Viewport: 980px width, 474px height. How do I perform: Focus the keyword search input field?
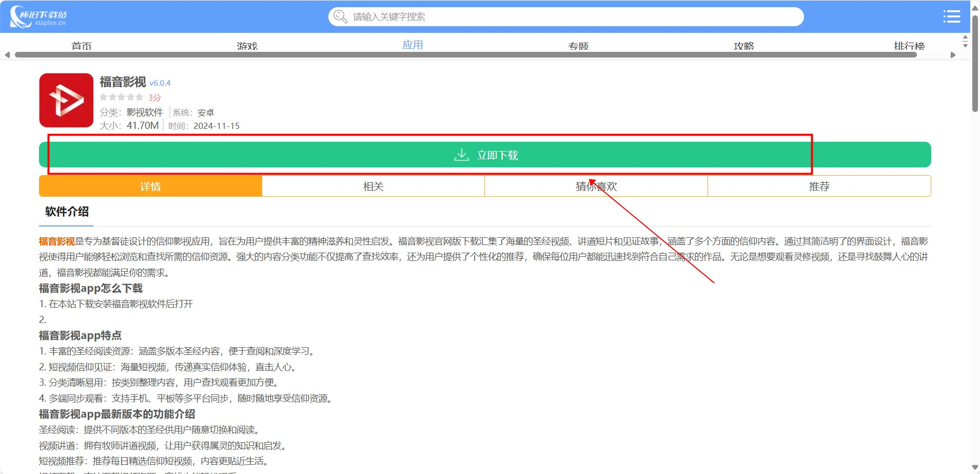click(x=566, y=16)
